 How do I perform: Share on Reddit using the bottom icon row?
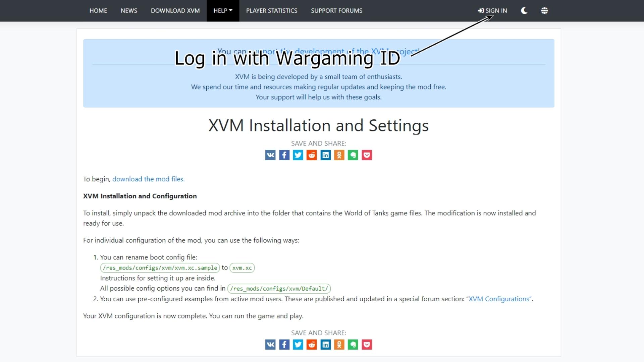(x=312, y=345)
